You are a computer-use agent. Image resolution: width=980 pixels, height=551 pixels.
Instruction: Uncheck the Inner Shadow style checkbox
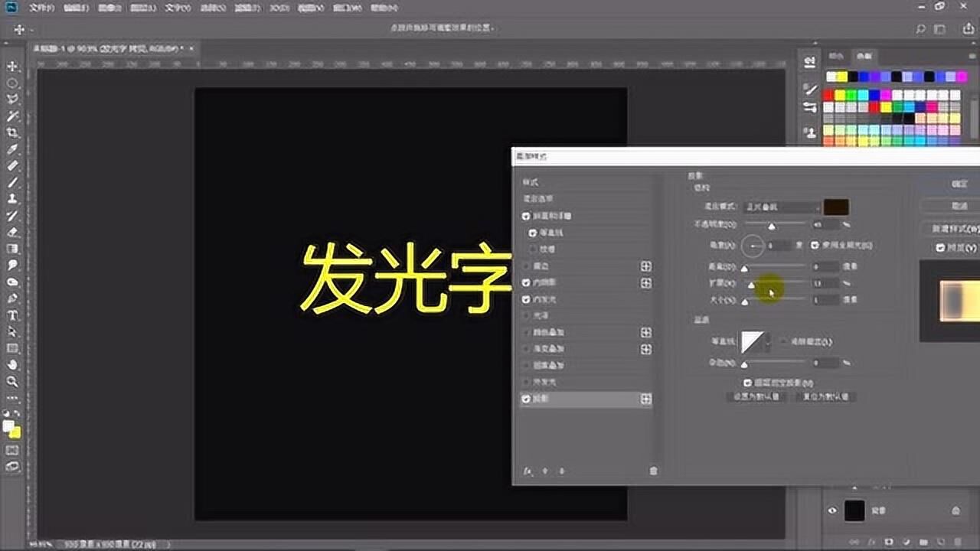coord(526,282)
